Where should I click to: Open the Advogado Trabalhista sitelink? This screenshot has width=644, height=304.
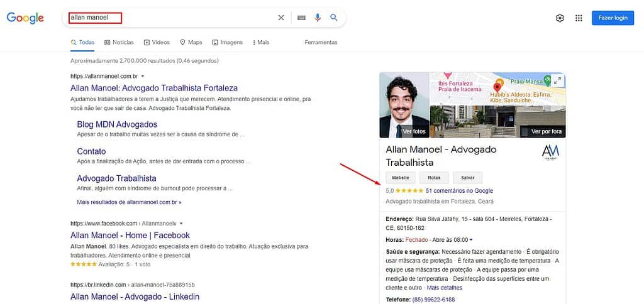116,178
